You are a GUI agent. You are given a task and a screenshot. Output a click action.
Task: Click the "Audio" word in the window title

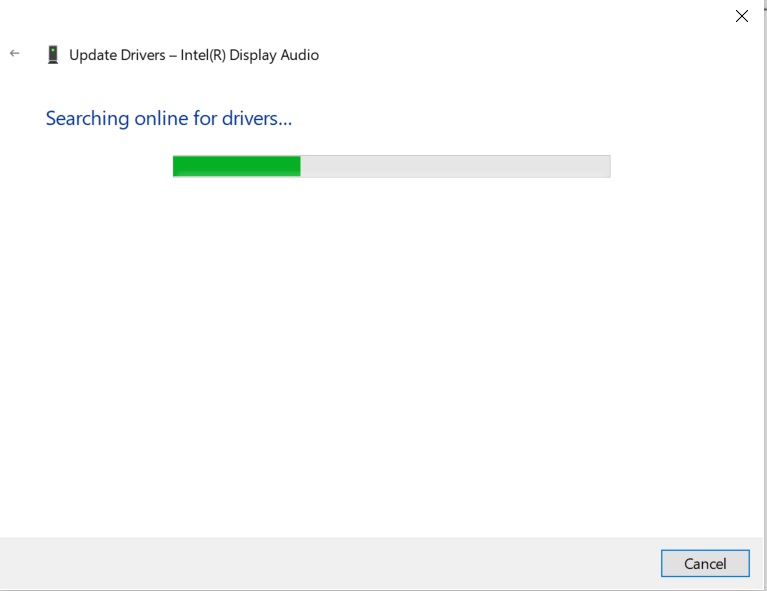(298, 55)
